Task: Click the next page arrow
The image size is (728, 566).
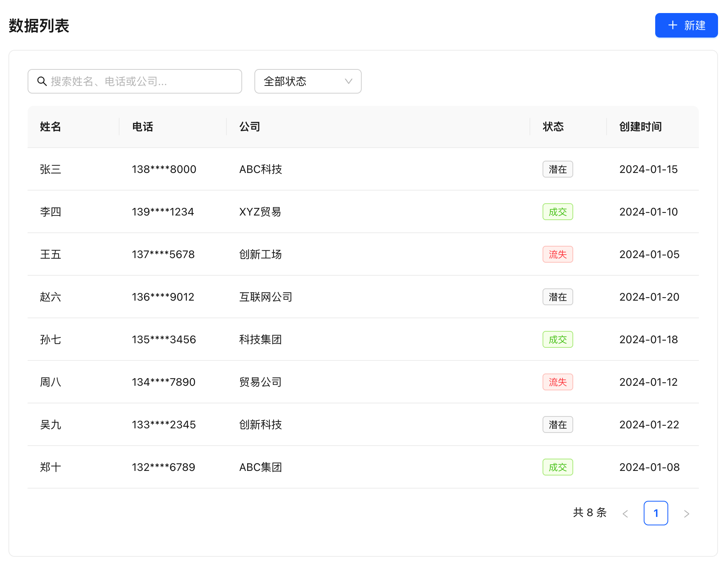Action: click(686, 513)
